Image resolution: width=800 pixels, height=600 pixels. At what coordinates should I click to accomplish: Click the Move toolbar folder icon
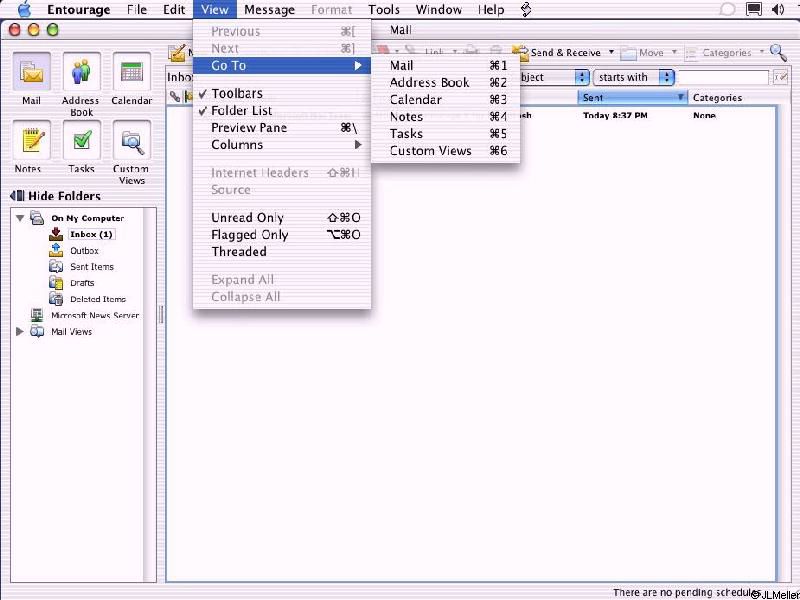click(x=629, y=53)
